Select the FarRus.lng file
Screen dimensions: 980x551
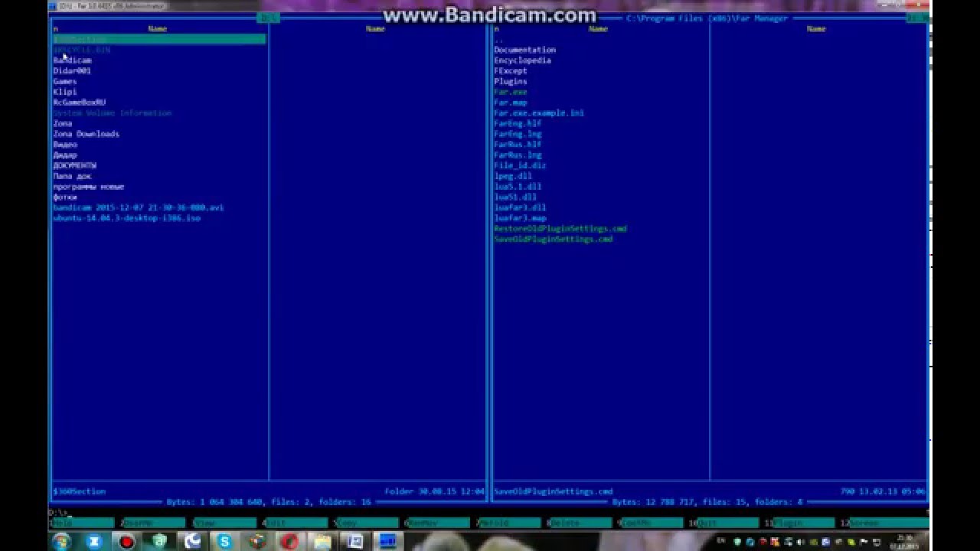[x=518, y=155]
